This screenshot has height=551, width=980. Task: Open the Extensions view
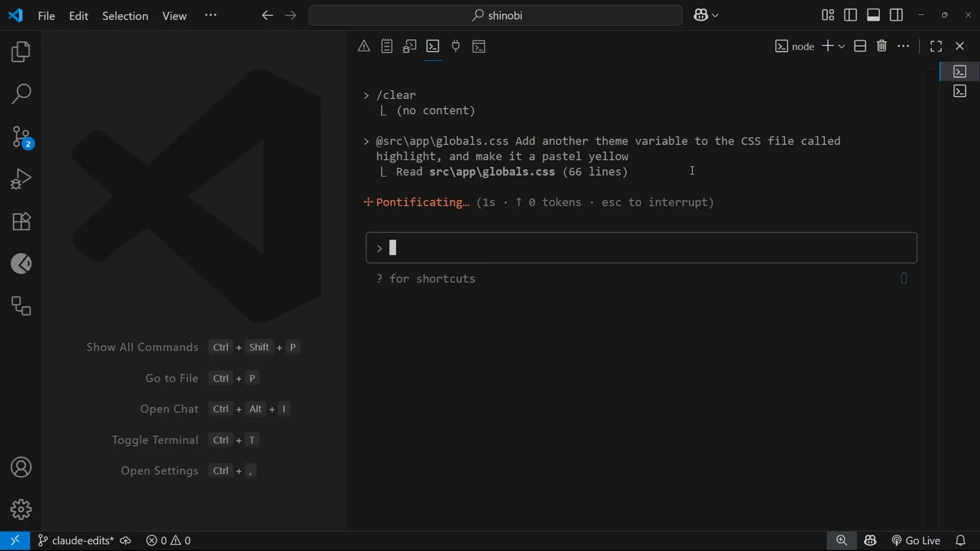coord(21,222)
